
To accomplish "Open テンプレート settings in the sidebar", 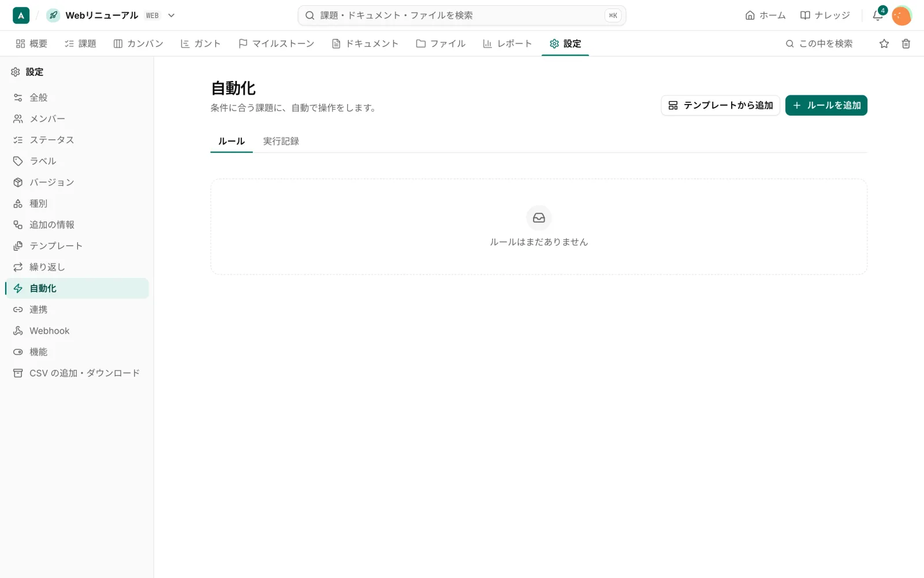I will [x=77, y=246].
